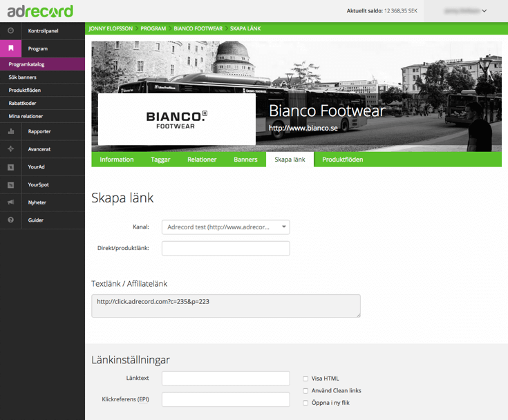Click the JONNY ELOFSSON breadcrumb

click(111, 28)
